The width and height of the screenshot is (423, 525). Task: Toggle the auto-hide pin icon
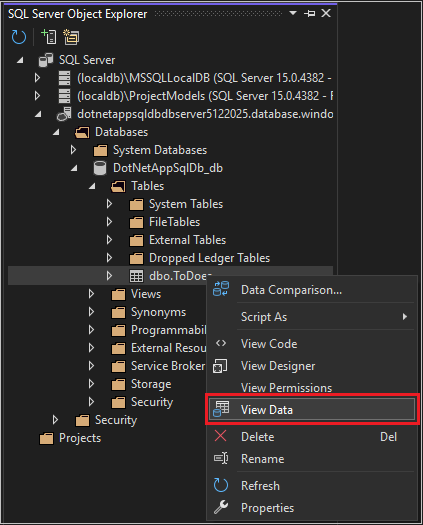tap(309, 13)
